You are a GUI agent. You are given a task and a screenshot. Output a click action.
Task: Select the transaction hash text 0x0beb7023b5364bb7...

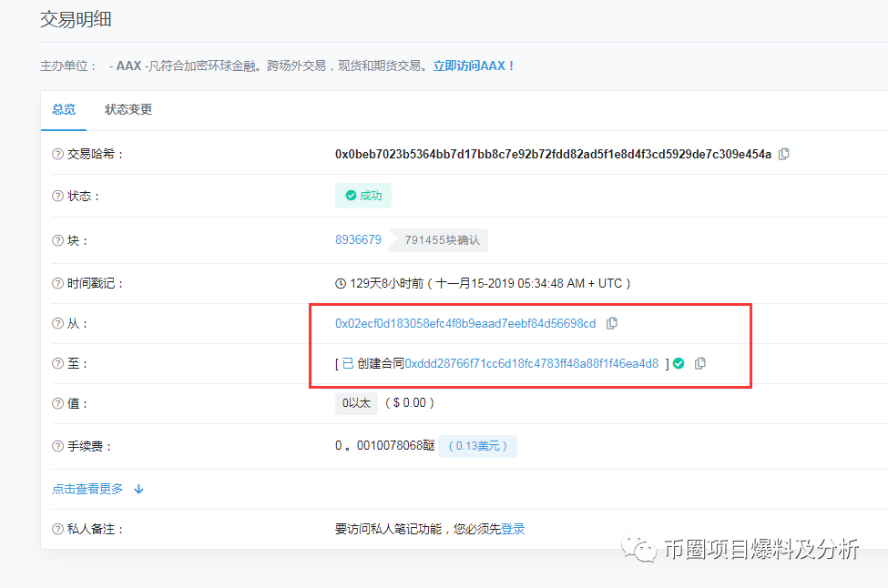pos(554,154)
